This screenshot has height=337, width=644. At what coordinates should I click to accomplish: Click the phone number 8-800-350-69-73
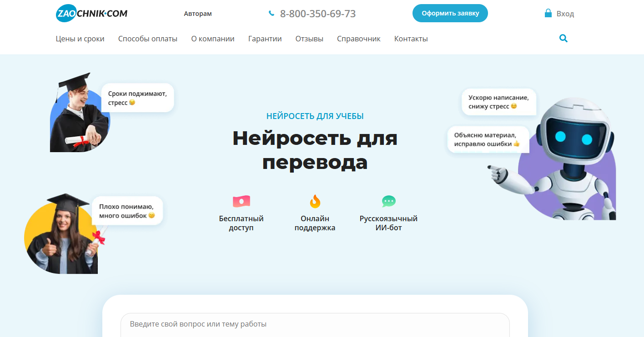(317, 14)
